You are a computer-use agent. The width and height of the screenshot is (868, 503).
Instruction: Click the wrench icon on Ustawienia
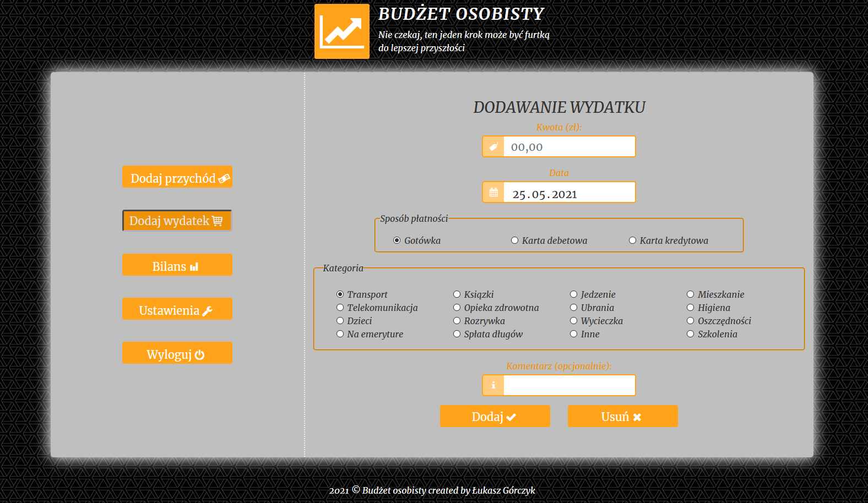(208, 311)
